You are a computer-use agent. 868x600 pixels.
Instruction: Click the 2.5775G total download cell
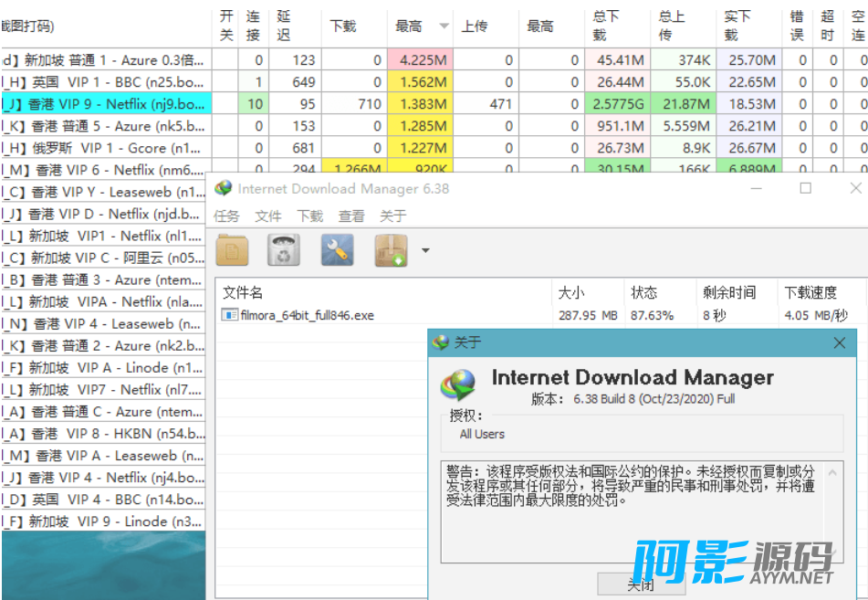pos(617,104)
